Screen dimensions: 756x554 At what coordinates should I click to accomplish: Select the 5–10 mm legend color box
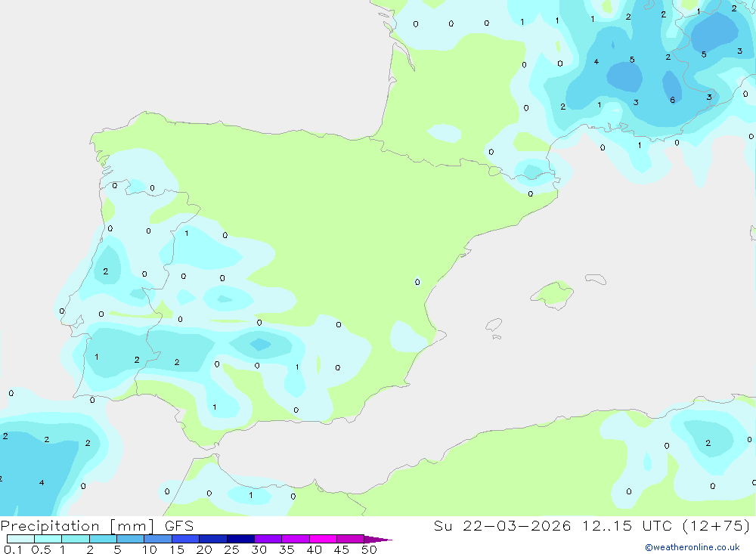pos(131,539)
